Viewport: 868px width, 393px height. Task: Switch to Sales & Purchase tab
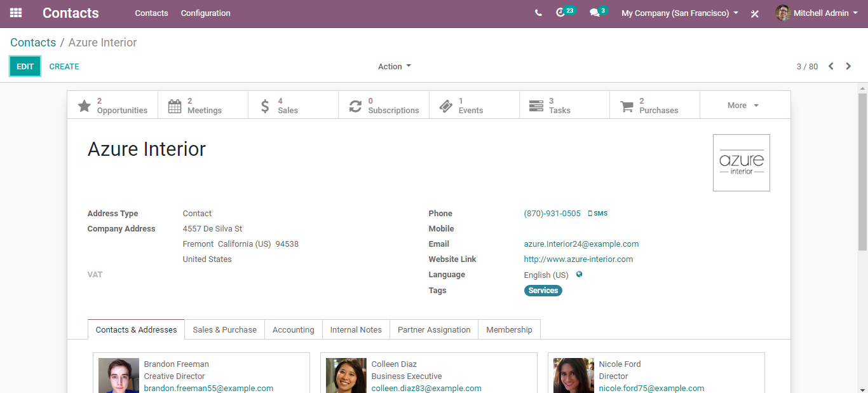tap(224, 329)
